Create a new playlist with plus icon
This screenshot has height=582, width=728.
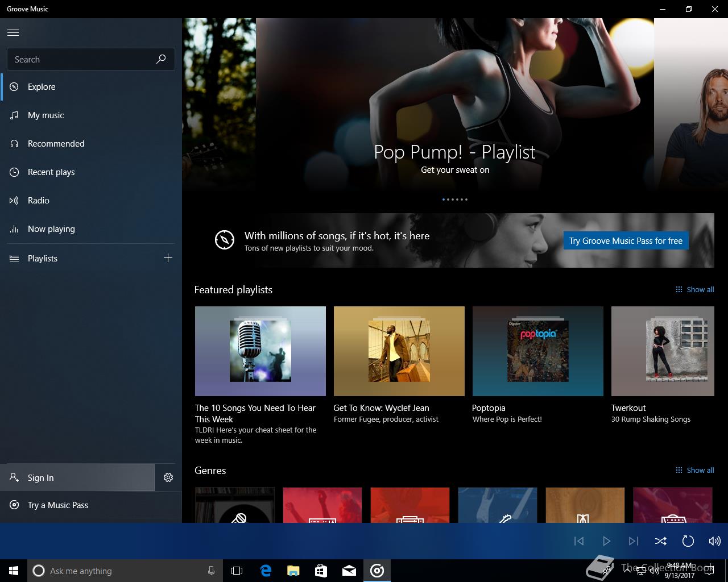point(168,258)
